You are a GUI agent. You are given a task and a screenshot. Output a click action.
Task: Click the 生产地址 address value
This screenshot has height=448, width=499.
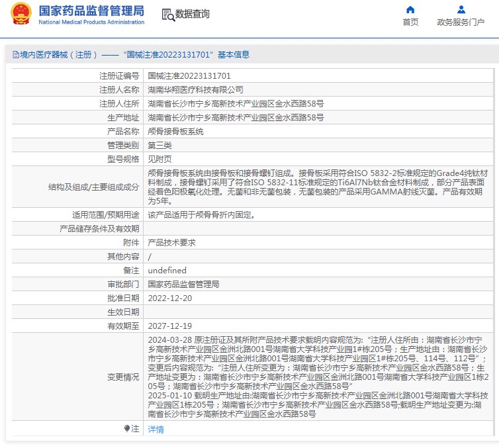[x=236, y=118]
